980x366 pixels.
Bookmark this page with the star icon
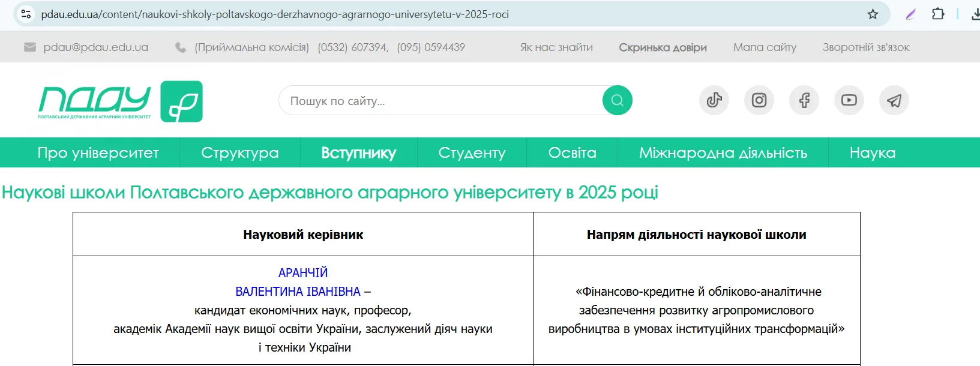[873, 14]
